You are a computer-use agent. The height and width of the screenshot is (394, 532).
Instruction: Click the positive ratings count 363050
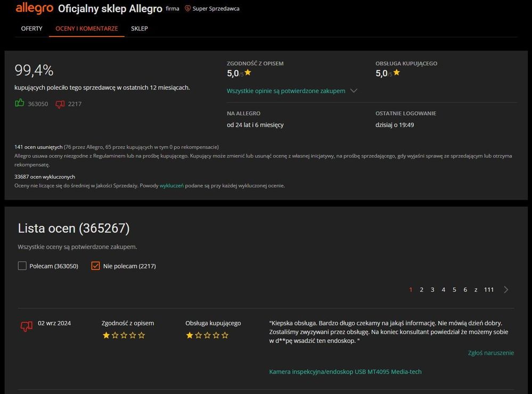[x=38, y=104]
